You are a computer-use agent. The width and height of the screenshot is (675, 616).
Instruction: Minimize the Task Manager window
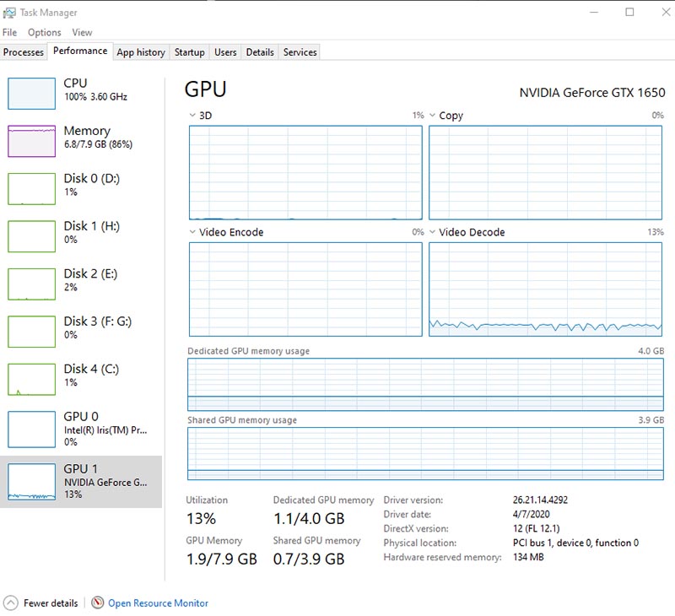(594, 12)
